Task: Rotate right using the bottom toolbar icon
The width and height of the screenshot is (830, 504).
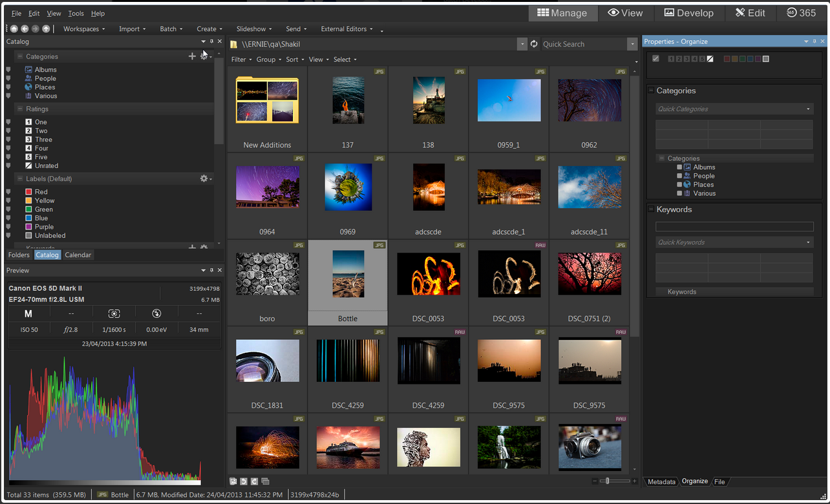Action: pos(254,481)
